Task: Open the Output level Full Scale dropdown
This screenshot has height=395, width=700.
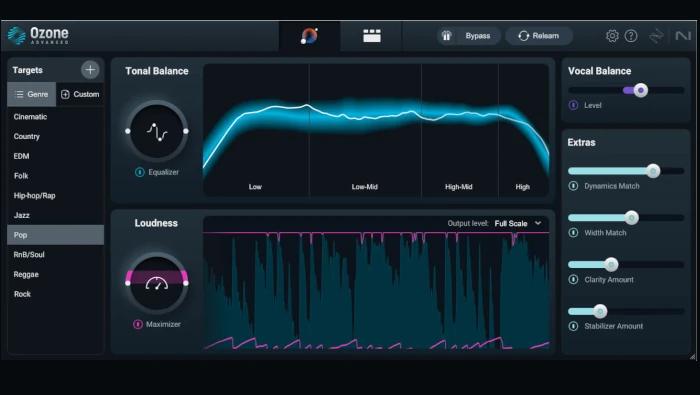Action: tap(518, 223)
